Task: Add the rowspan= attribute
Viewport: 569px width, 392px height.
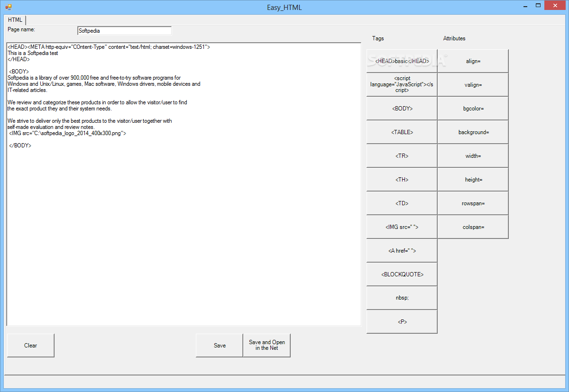Action: pos(473,203)
